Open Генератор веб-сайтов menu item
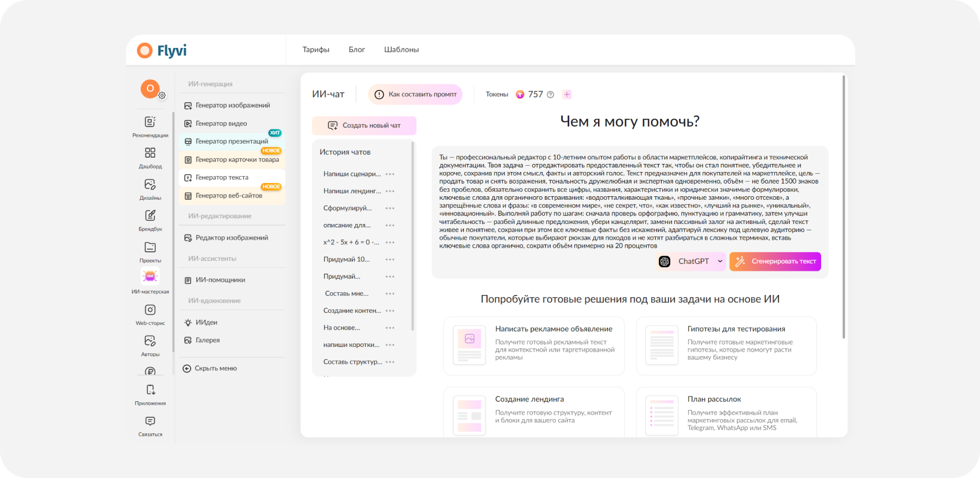This screenshot has width=980, height=478. point(232,196)
